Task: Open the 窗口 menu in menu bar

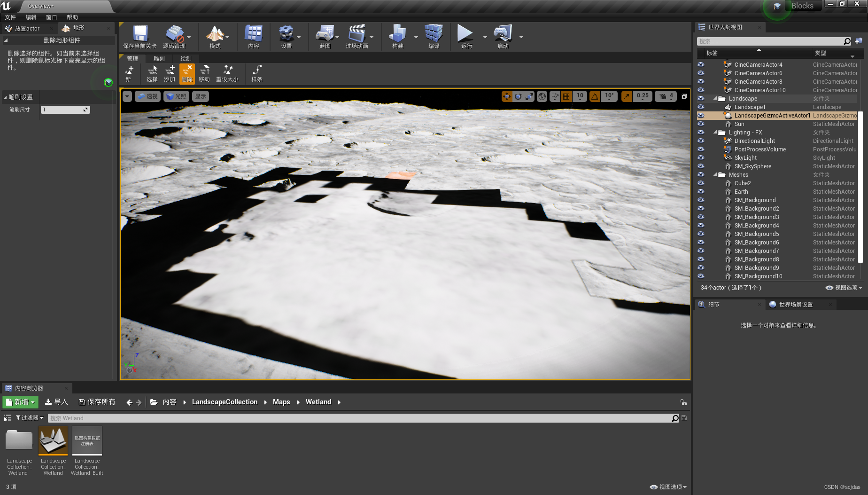Action: pos(51,17)
